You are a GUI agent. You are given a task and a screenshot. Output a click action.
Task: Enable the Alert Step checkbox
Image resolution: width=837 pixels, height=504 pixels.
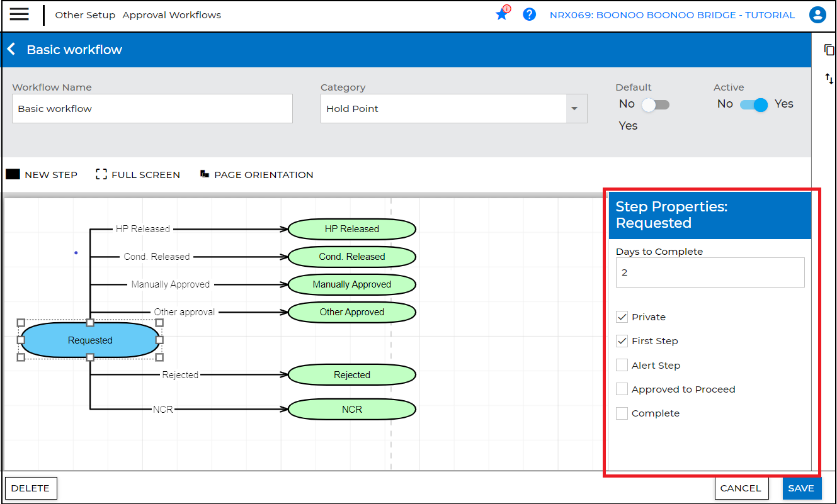click(622, 366)
